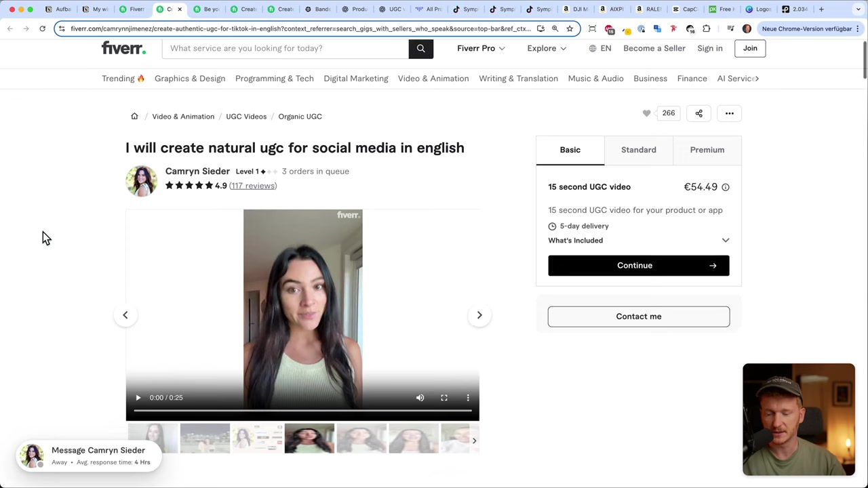This screenshot has width=868, height=488.
Task: Select the highlighted fourth gallery thumbnail
Action: click(309, 439)
